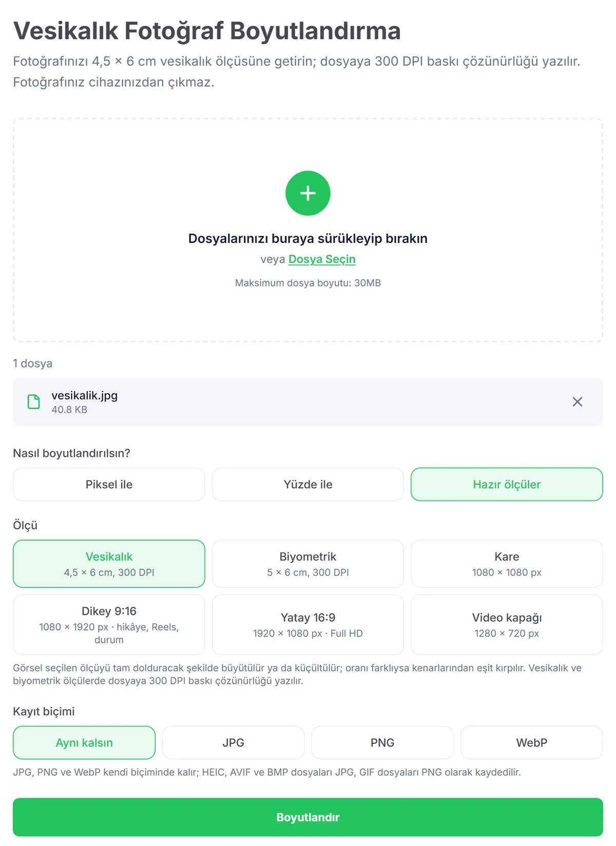Screen dimensions: 616x846
Task: Click the green plus upload icon
Action: point(308,193)
